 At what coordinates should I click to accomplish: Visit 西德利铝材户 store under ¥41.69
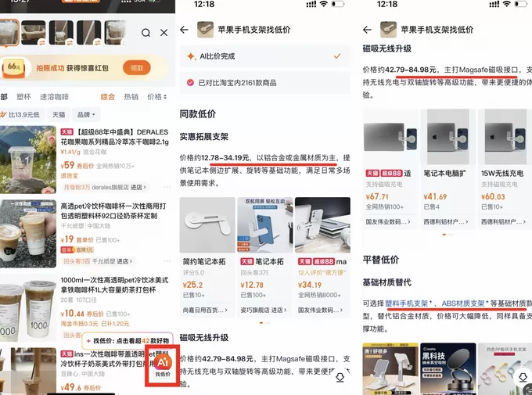(446, 221)
